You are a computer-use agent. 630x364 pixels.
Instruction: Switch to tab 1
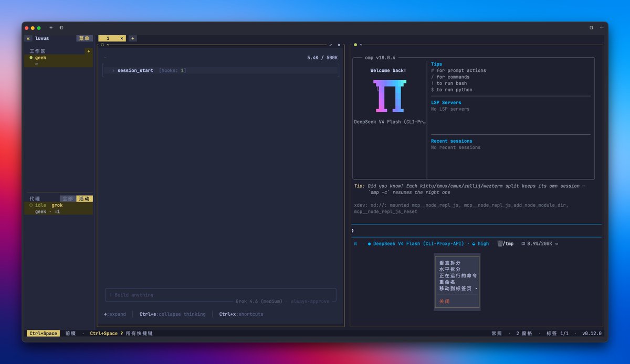pos(109,38)
